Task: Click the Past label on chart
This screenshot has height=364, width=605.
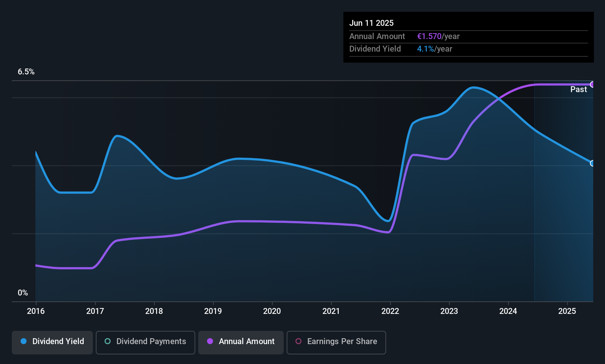Action: 578,90
